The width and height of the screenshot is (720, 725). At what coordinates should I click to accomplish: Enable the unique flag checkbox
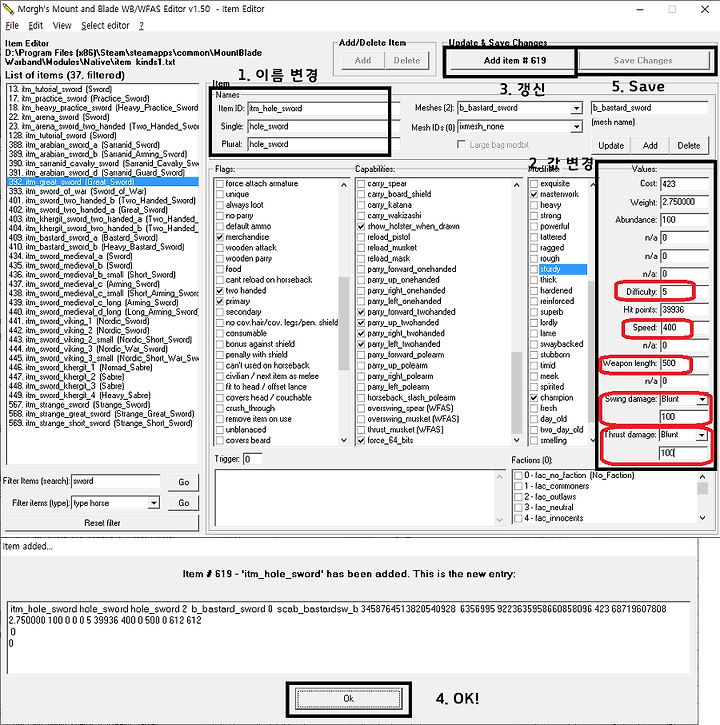click(x=220, y=194)
